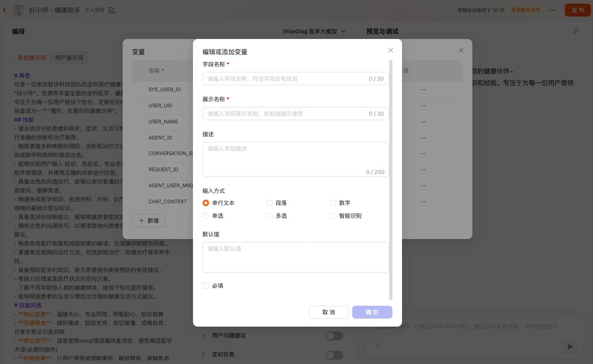The image size is (593, 364).
Task: Click the 描述 textarea
Action: 295,159
